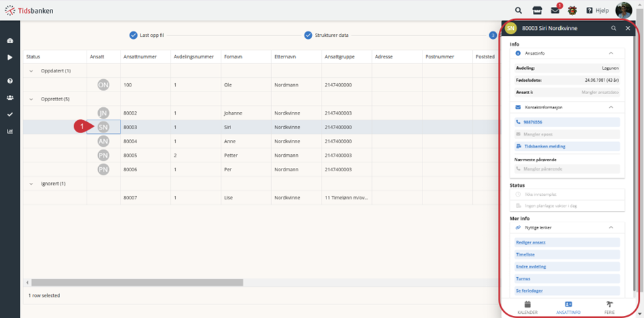Switch to the Ansattinfo tab

(x=568, y=308)
